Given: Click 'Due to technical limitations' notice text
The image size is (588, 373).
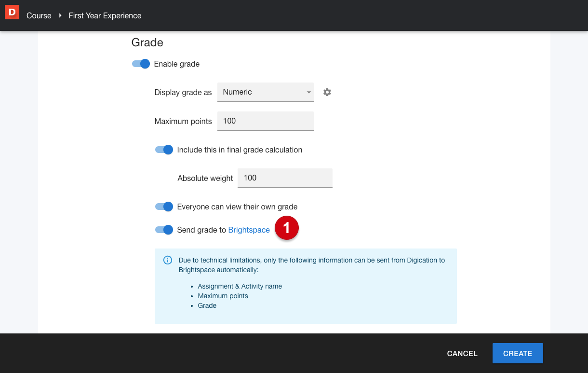Looking at the screenshot, I should pyautogui.click(x=311, y=265).
